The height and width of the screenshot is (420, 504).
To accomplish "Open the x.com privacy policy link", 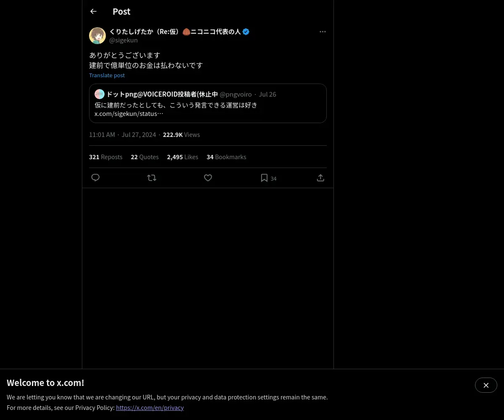I will (150, 407).
